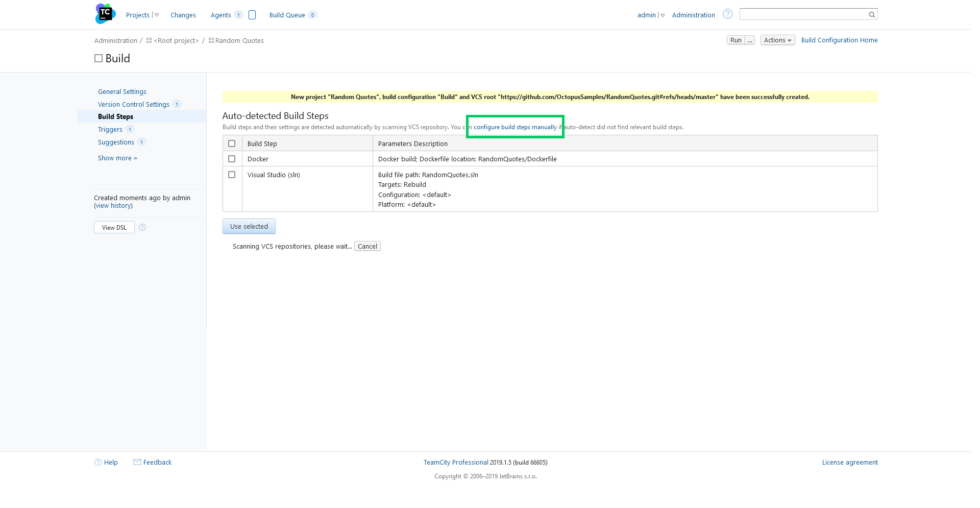Click the View DSL button

[114, 227]
